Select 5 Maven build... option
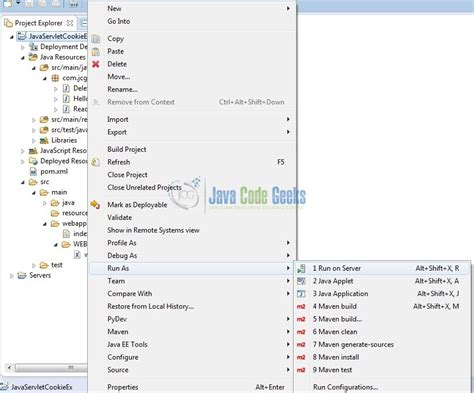The height and width of the screenshot is (393, 474). pyautogui.click(x=382, y=319)
